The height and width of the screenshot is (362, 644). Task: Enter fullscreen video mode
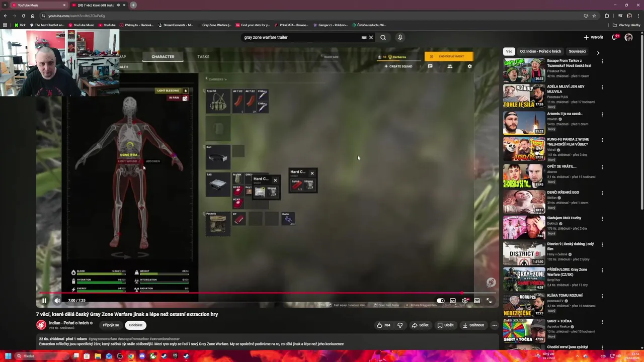pyautogui.click(x=489, y=301)
